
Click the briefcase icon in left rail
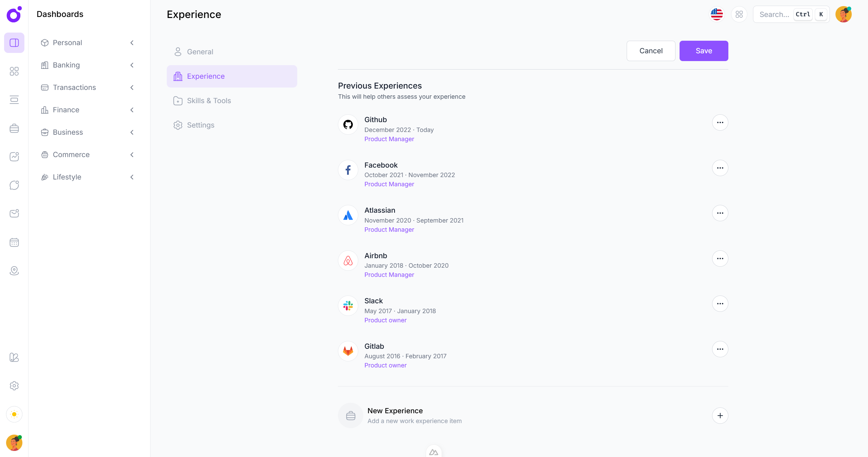coord(14,128)
